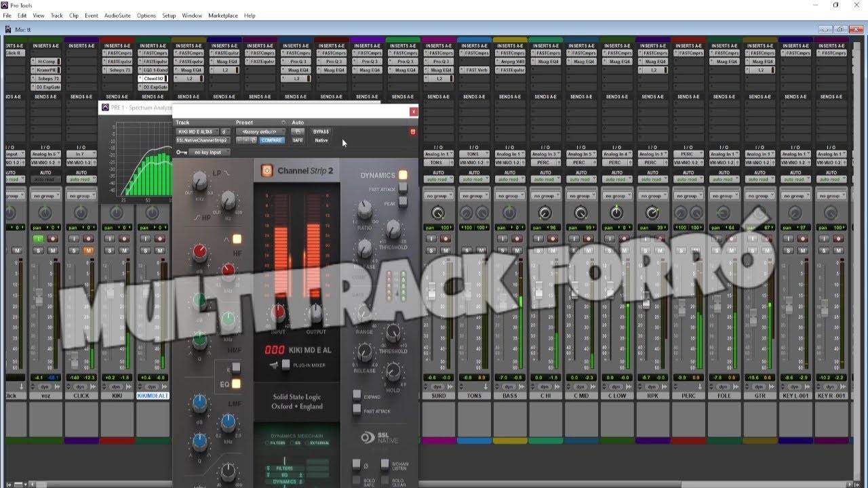868x488 pixels.
Task: Open the File menu
Action: 7,16
